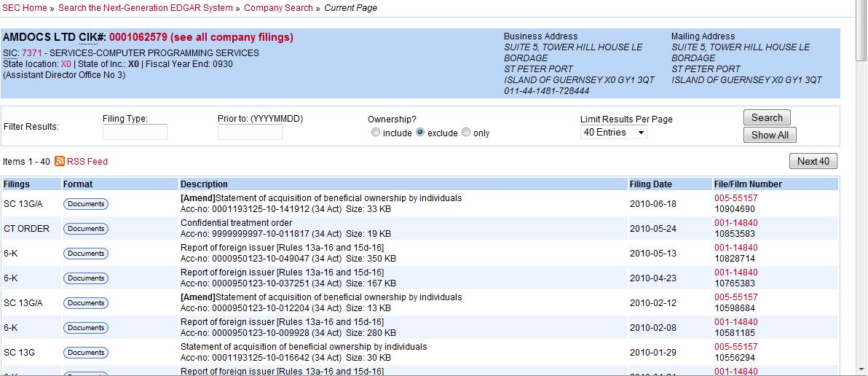868x376 pixels.
Task: Select the filing date 2010-05-24
Action: click(x=653, y=229)
